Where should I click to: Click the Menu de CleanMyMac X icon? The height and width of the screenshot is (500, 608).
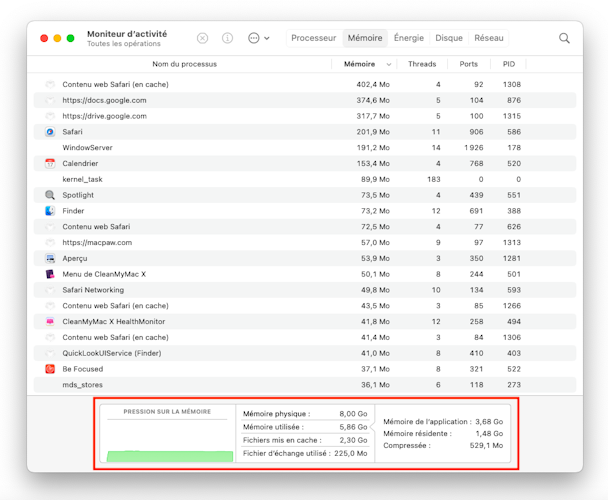[x=50, y=274]
